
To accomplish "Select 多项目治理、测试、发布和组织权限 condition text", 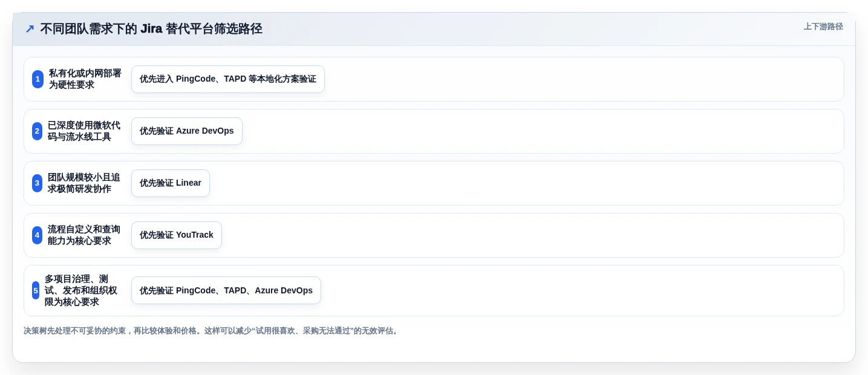I will [x=81, y=290].
